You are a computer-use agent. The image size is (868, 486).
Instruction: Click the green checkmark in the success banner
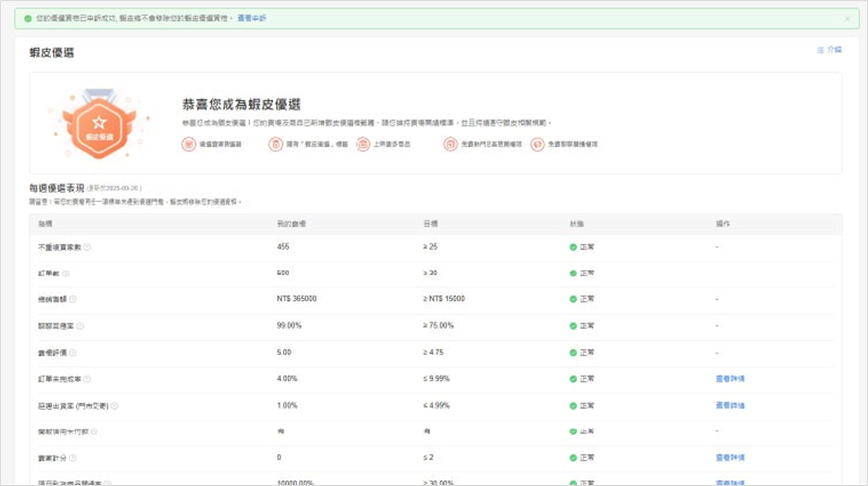pos(28,18)
